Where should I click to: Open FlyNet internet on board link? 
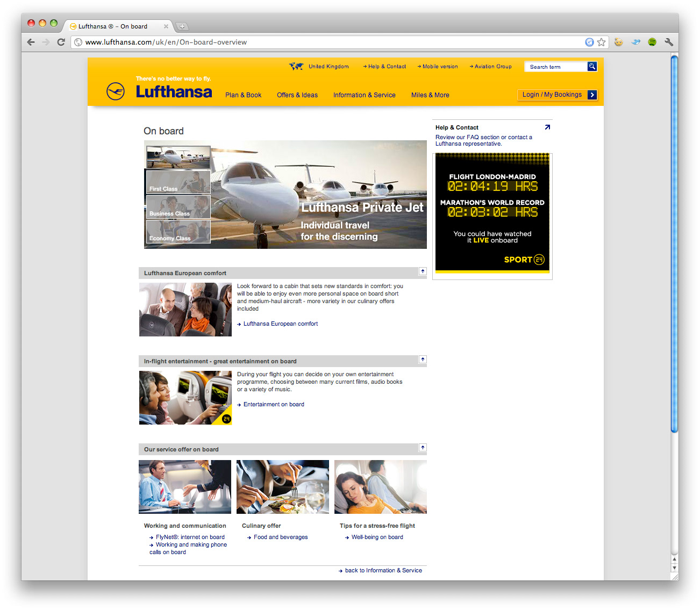(190, 537)
